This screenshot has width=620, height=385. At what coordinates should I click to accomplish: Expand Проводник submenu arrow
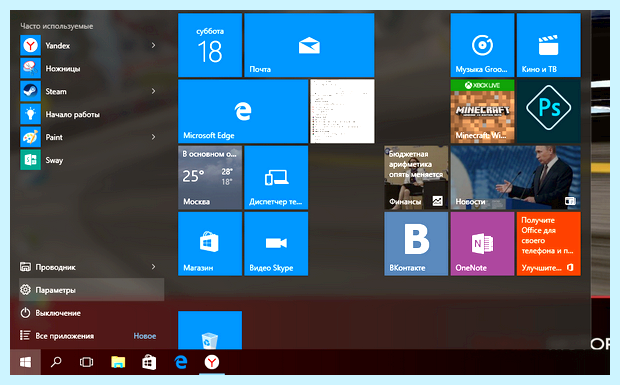point(153,267)
